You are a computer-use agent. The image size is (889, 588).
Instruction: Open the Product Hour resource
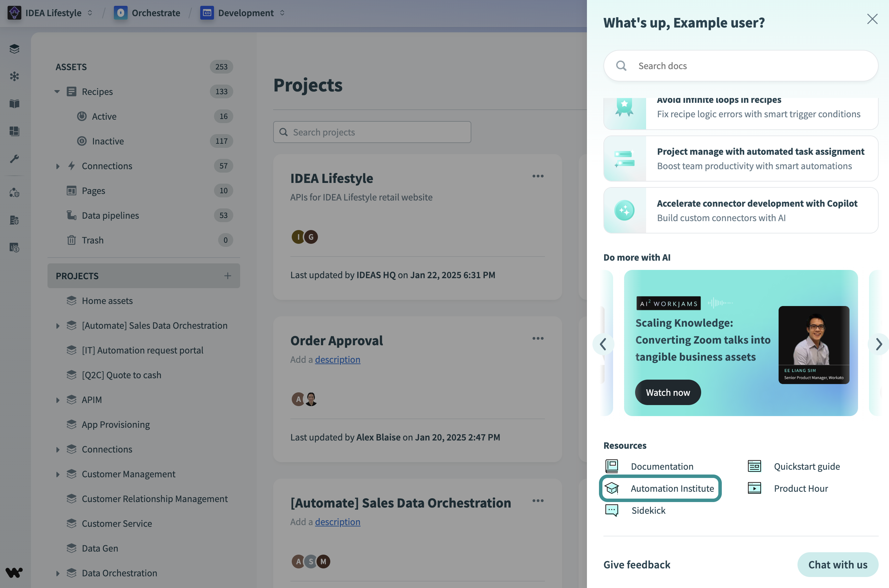tap(801, 488)
